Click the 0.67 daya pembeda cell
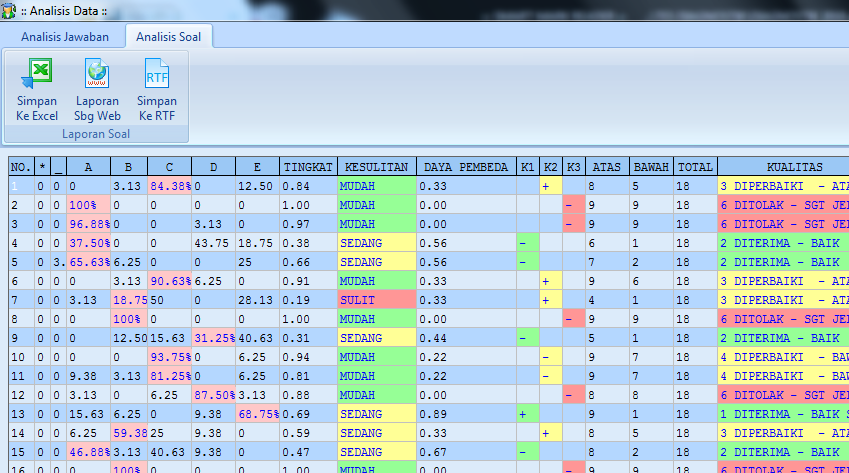The width and height of the screenshot is (849, 473). pos(466,452)
